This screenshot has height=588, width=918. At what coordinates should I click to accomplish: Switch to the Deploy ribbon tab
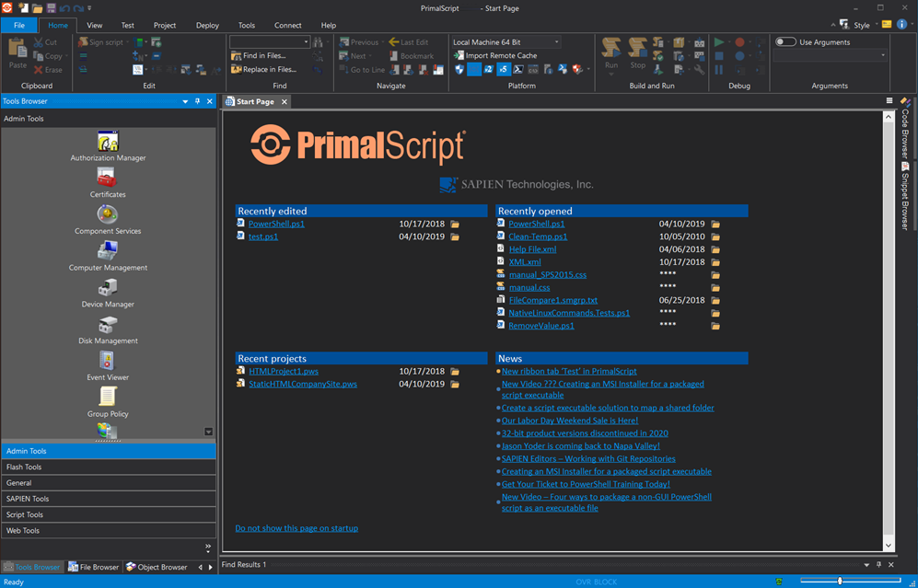208,25
